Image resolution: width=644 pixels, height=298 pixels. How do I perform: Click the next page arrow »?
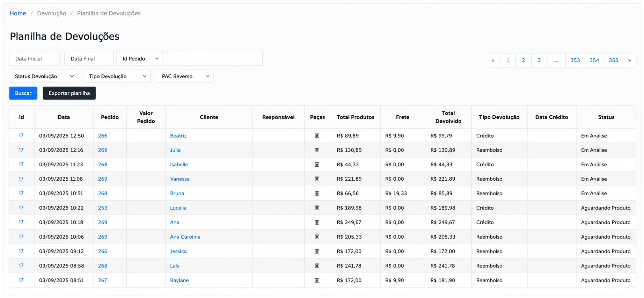pos(630,60)
